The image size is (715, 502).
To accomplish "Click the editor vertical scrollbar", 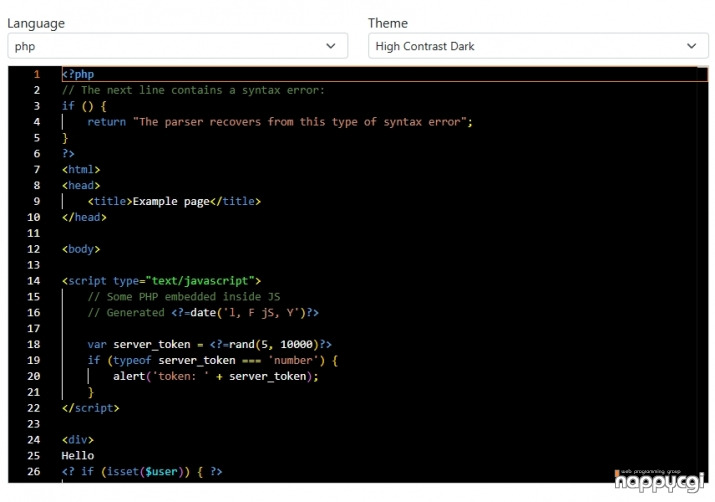I will coord(702,274).
